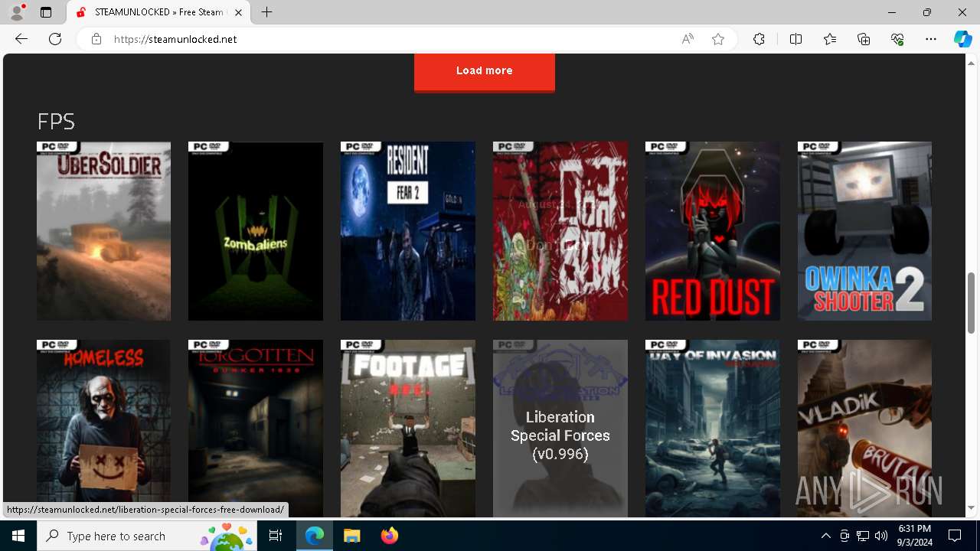The height and width of the screenshot is (551, 980).
Task: Open the Extensions puzzle icon
Action: [x=759, y=39]
